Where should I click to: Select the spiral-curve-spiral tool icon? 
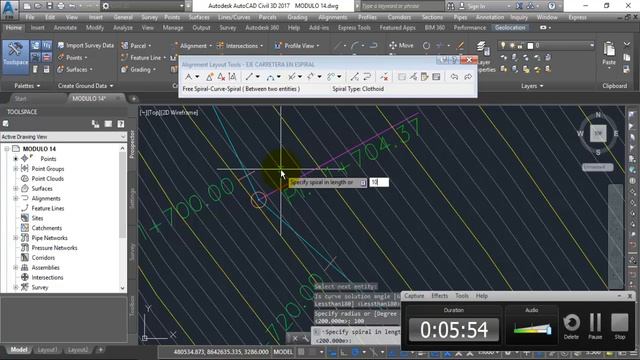click(311, 77)
